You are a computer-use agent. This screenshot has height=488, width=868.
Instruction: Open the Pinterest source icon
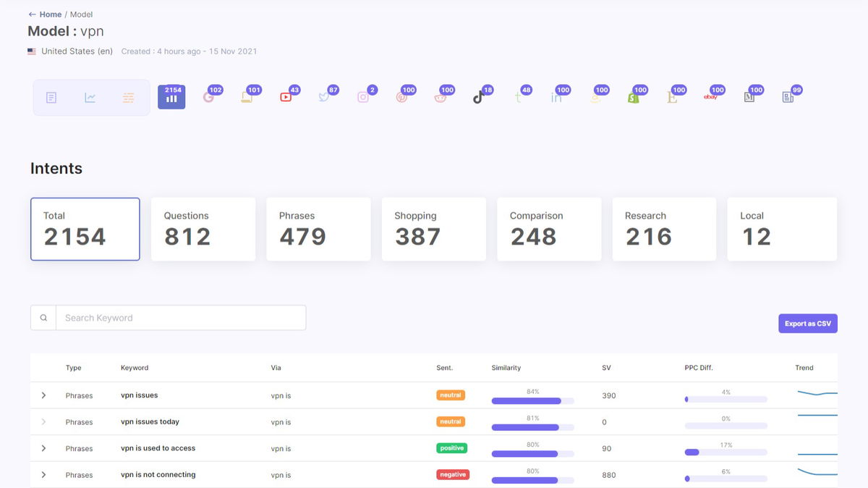pos(401,97)
